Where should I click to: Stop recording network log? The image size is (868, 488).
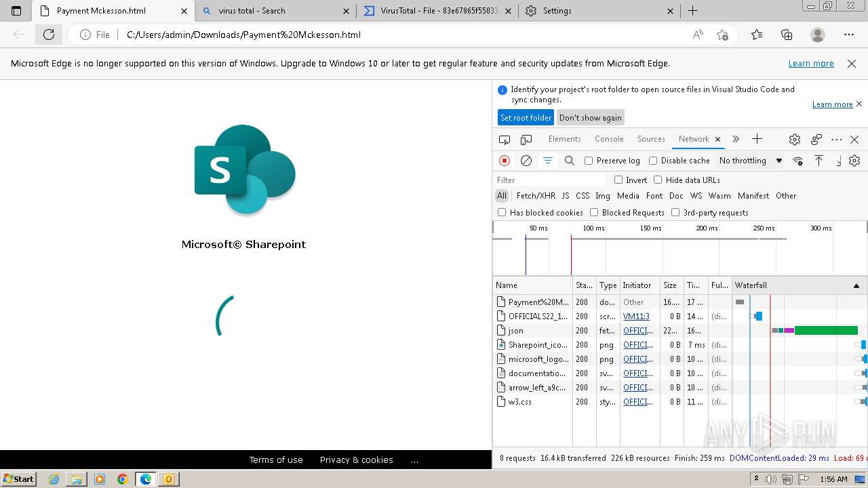coord(505,161)
